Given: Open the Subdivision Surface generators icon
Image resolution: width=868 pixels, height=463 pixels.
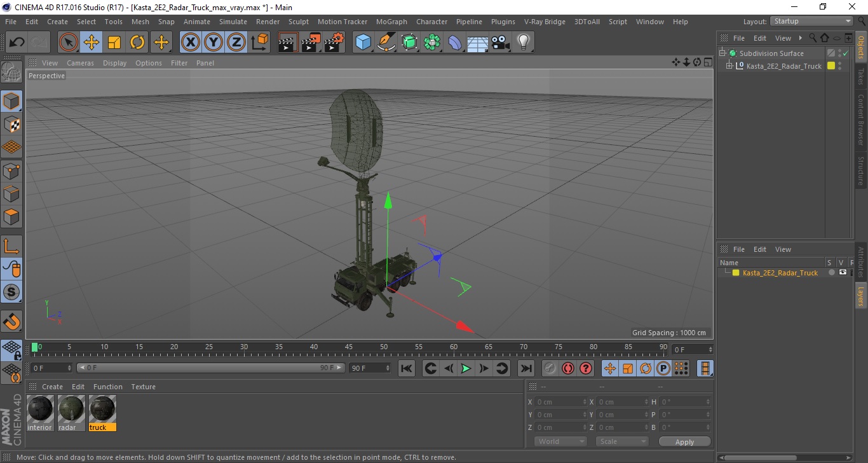Looking at the screenshot, I should pos(410,43).
